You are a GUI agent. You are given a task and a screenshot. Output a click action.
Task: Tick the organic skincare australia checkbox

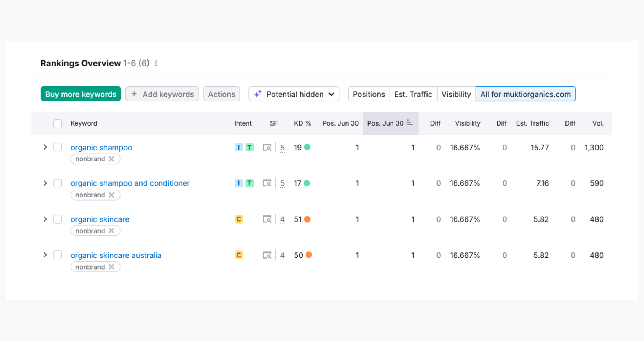tap(58, 255)
